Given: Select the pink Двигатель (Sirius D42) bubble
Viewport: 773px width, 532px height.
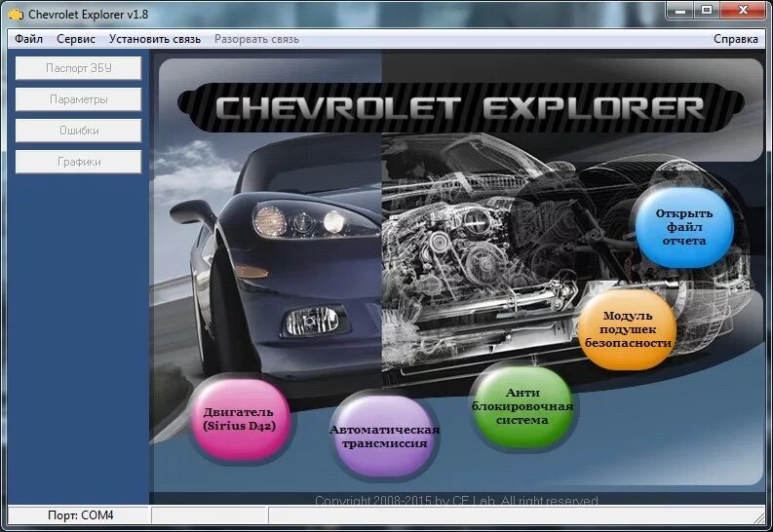Looking at the screenshot, I should click(x=240, y=419).
